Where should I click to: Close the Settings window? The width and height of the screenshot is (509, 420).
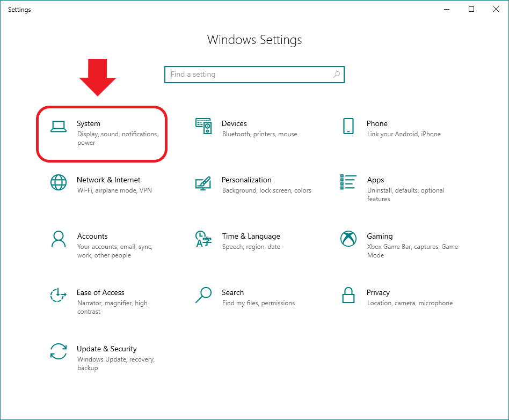point(496,10)
